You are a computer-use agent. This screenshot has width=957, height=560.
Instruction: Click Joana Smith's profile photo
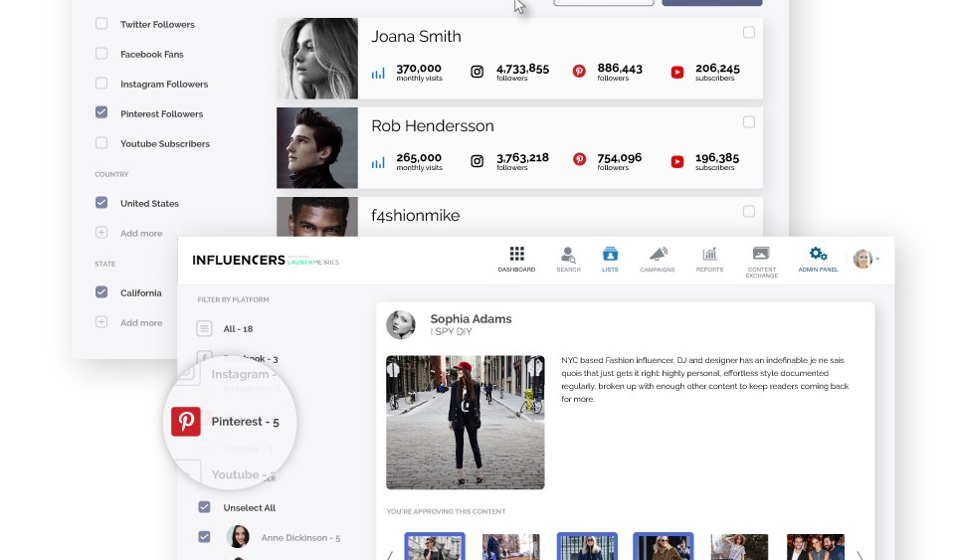coord(316,59)
